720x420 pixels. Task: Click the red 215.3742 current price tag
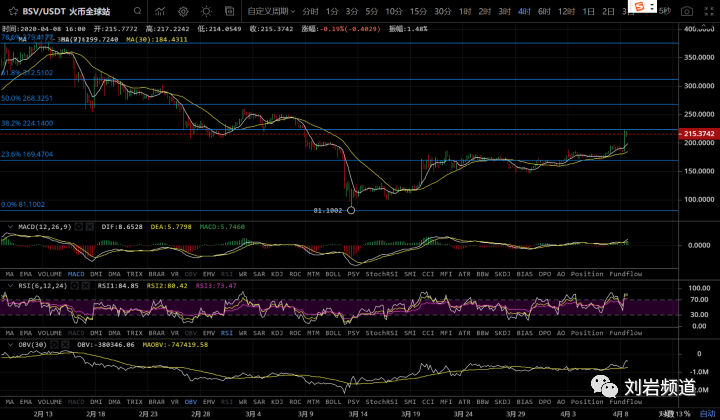[x=699, y=134]
